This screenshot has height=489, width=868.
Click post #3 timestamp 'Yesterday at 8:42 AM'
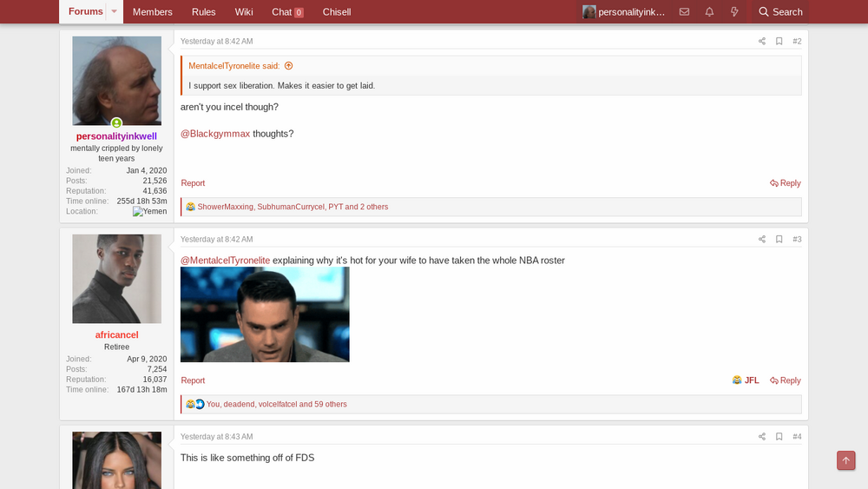(x=216, y=239)
